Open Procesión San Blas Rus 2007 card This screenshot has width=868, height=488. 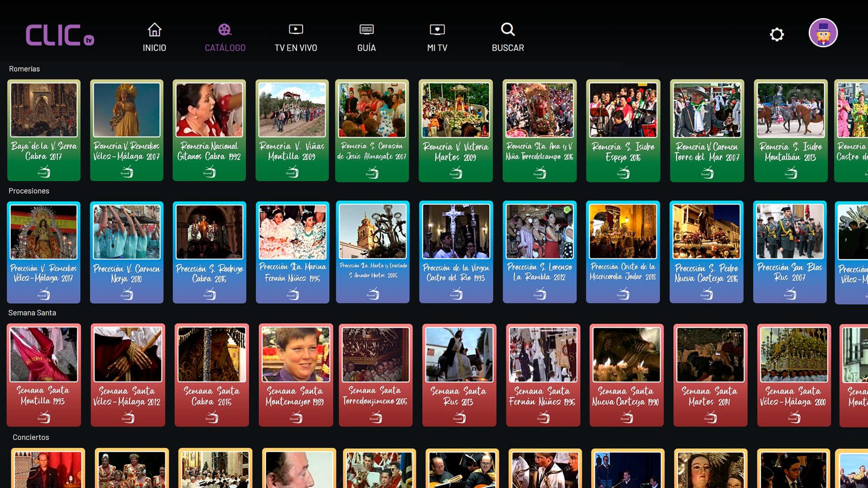coord(790,252)
